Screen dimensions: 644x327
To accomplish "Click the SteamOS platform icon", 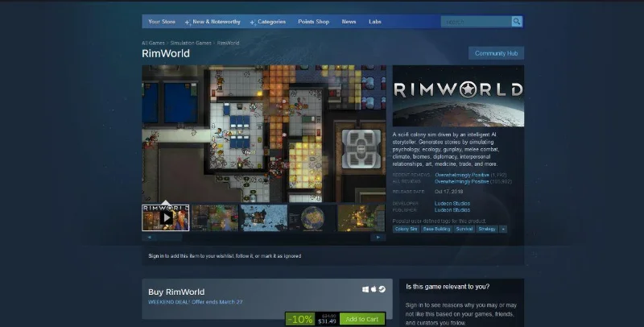I will pyautogui.click(x=382, y=289).
